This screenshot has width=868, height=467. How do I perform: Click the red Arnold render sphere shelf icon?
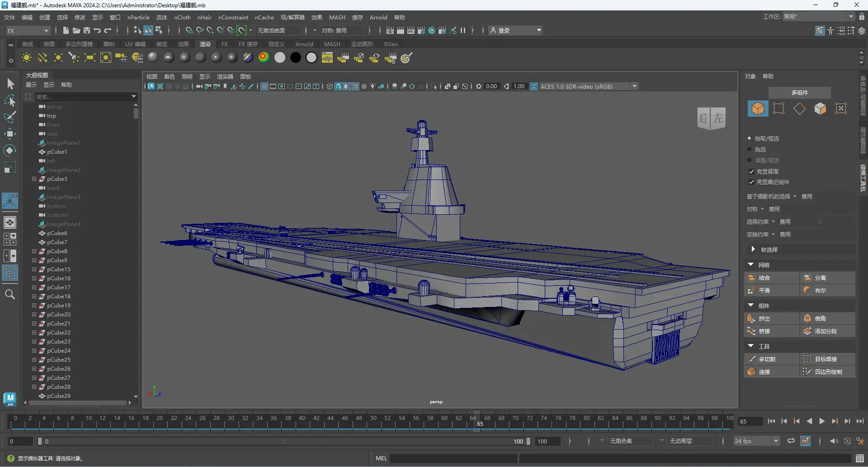tap(264, 57)
